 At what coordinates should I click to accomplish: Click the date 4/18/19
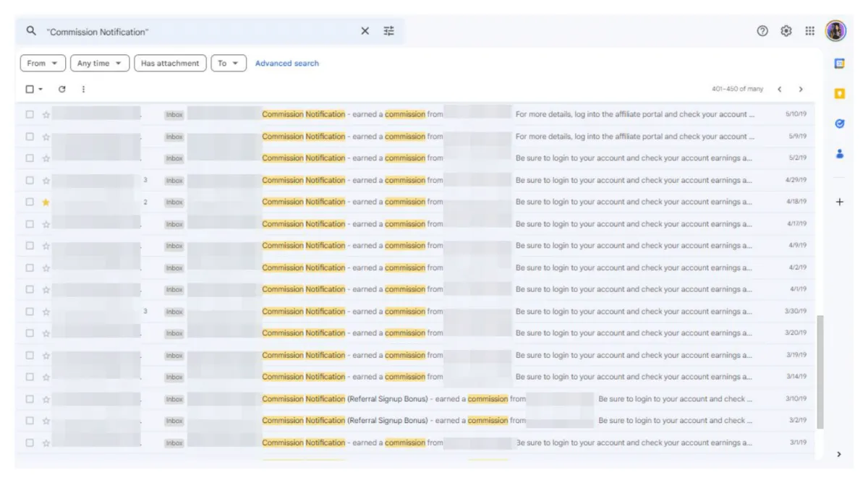[x=796, y=202]
